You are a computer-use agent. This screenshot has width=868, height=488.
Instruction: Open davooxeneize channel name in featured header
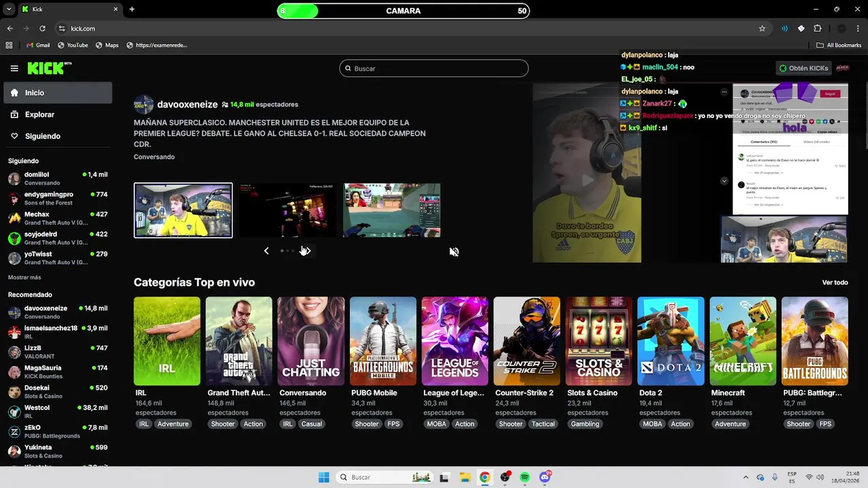(x=187, y=104)
